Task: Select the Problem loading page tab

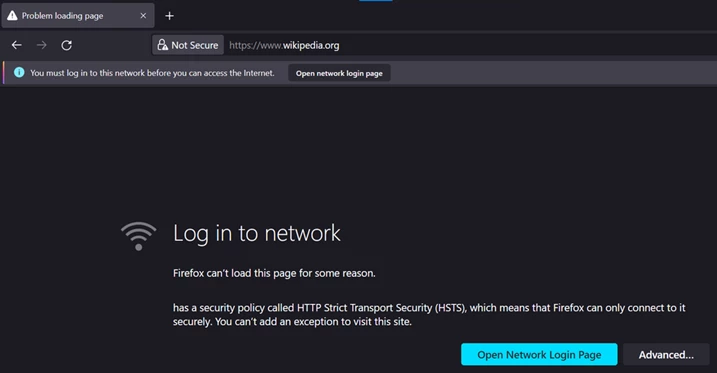Action: click(x=78, y=16)
